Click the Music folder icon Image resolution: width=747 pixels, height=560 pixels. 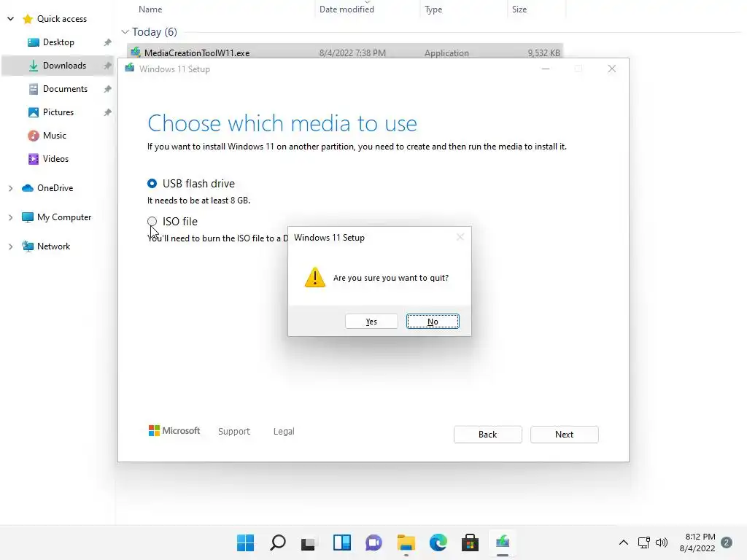point(34,136)
